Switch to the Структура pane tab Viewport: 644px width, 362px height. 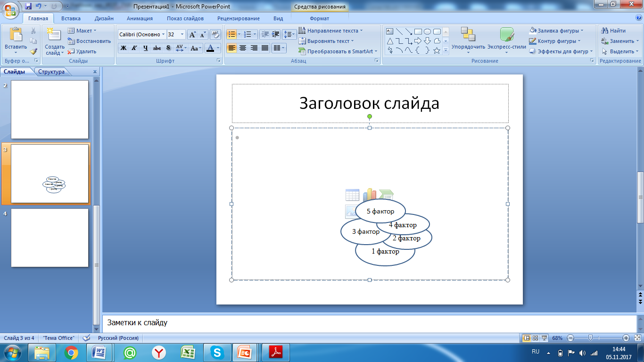coord(51,72)
